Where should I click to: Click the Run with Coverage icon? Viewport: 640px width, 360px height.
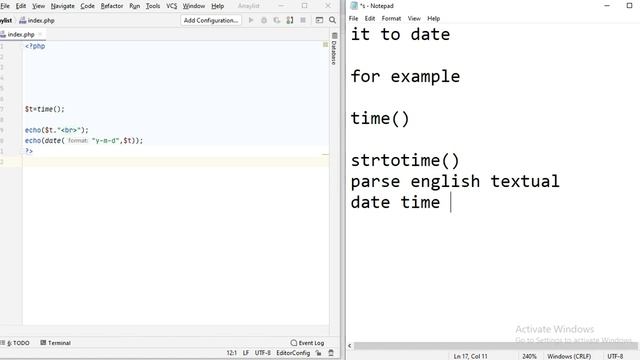[x=277, y=20]
